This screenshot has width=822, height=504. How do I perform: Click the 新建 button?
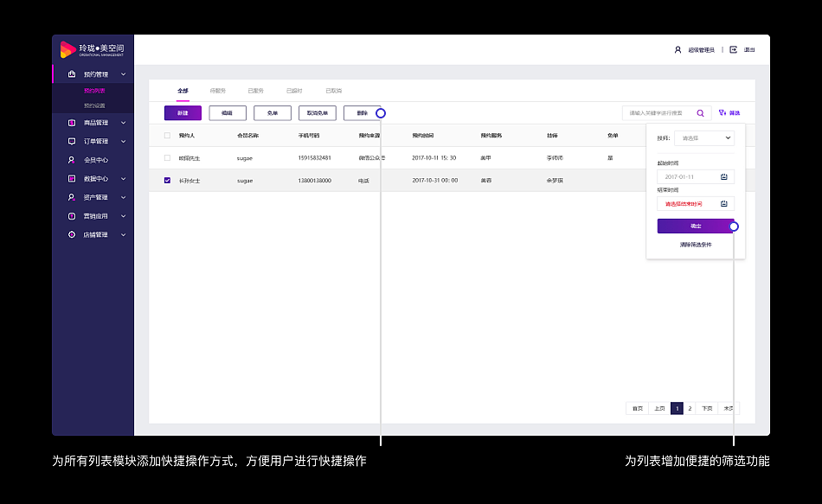183,113
